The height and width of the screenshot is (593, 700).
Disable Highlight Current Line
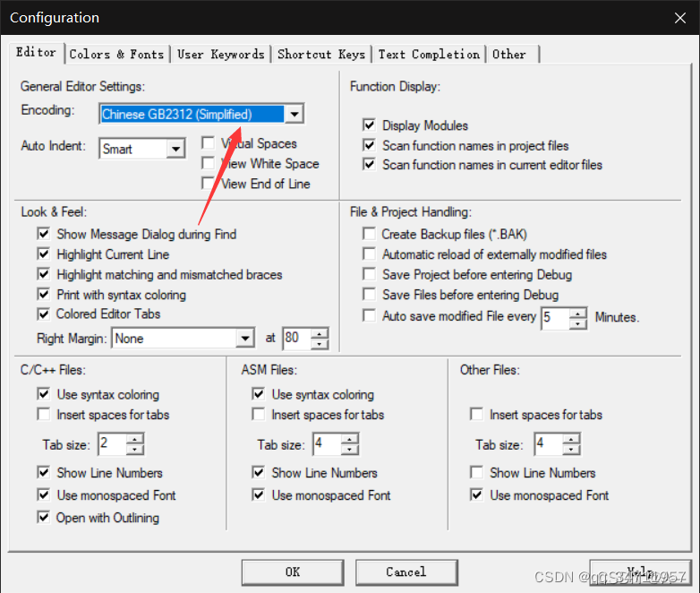44,254
